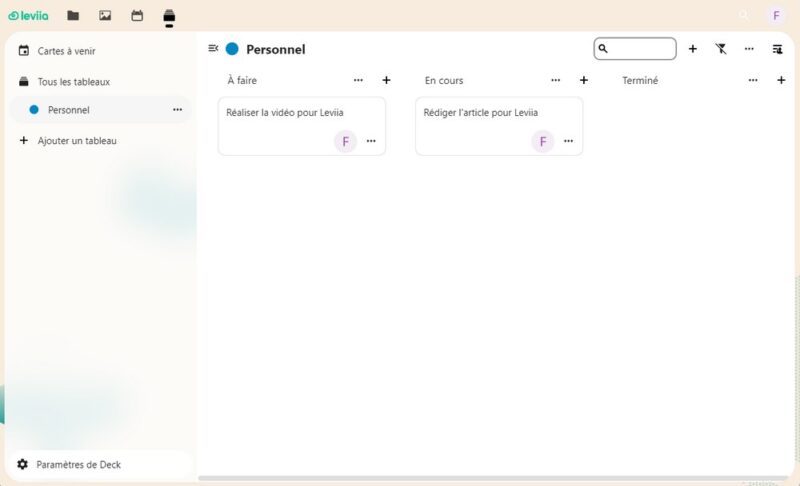Image resolution: width=800 pixels, height=486 pixels.
Task: Open the Calendar app icon
Action: tap(137, 15)
